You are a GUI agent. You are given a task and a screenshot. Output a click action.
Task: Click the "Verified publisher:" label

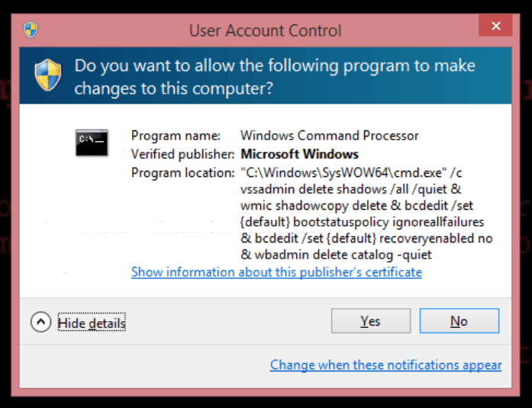(x=182, y=154)
